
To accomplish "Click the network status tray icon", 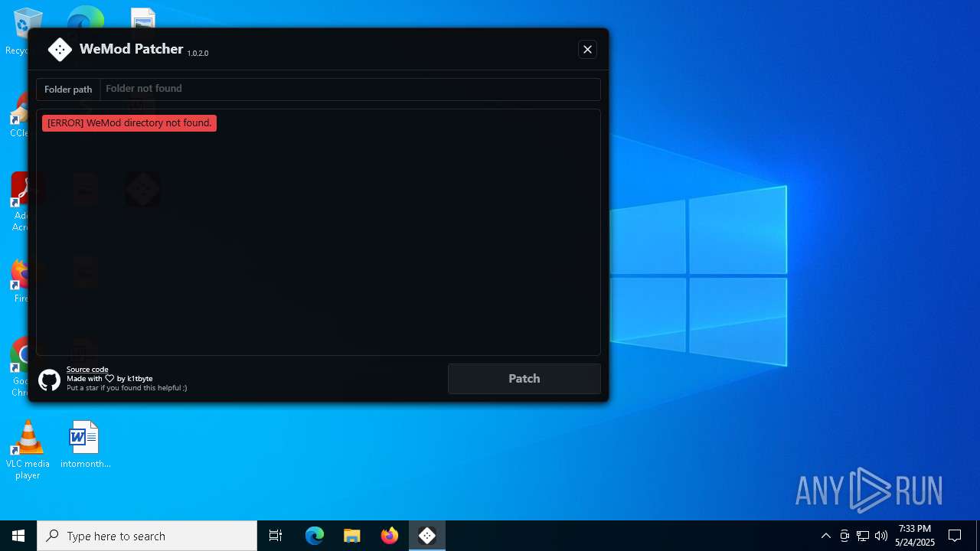I will [863, 536].
